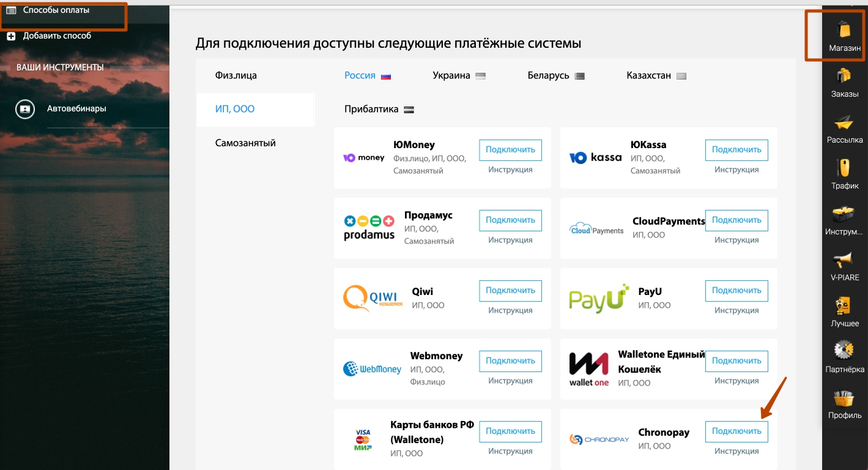This screenshot has height=470, width=868.
Task: Click the plus icon beside Добавить способ
Action: [x=11, y=36]
